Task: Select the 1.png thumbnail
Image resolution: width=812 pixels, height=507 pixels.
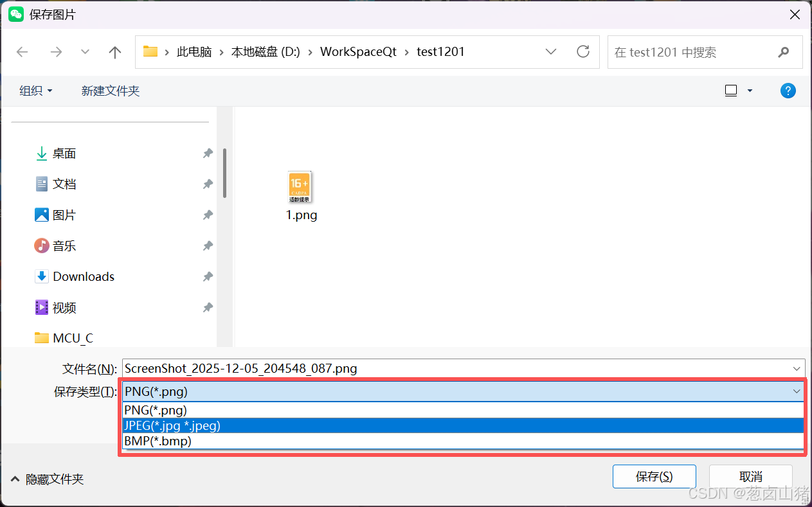Action: (300, 188)
